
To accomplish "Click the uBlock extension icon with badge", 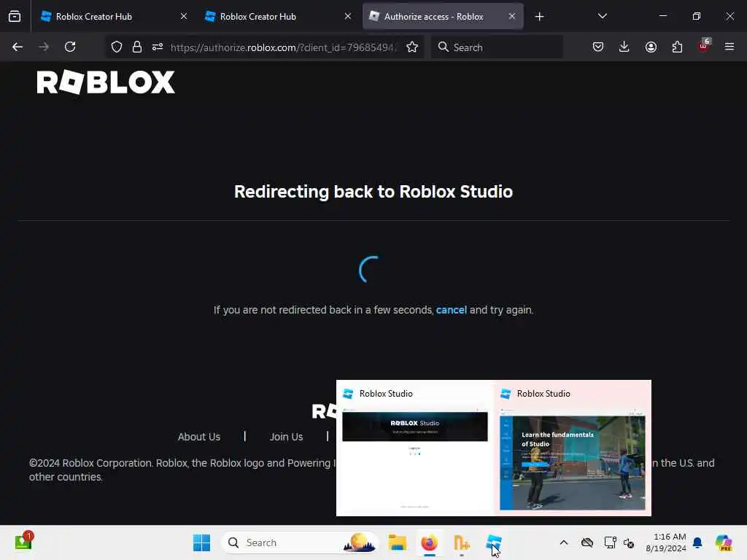I will tap(704, 46).
